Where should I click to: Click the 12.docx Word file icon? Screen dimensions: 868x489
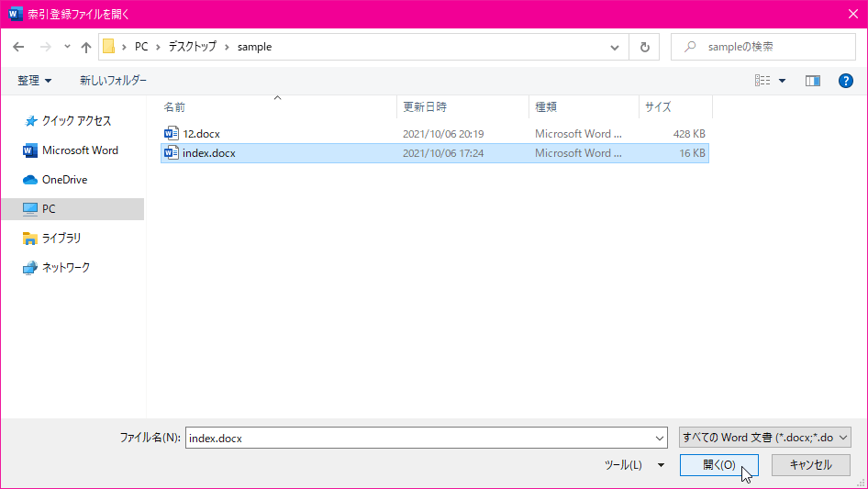tap(171, 133)
